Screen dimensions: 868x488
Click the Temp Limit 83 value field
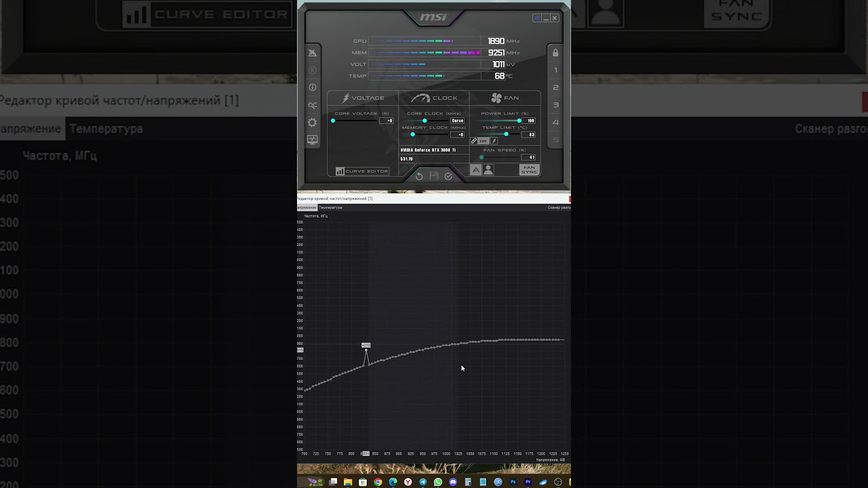coord(528,134)
